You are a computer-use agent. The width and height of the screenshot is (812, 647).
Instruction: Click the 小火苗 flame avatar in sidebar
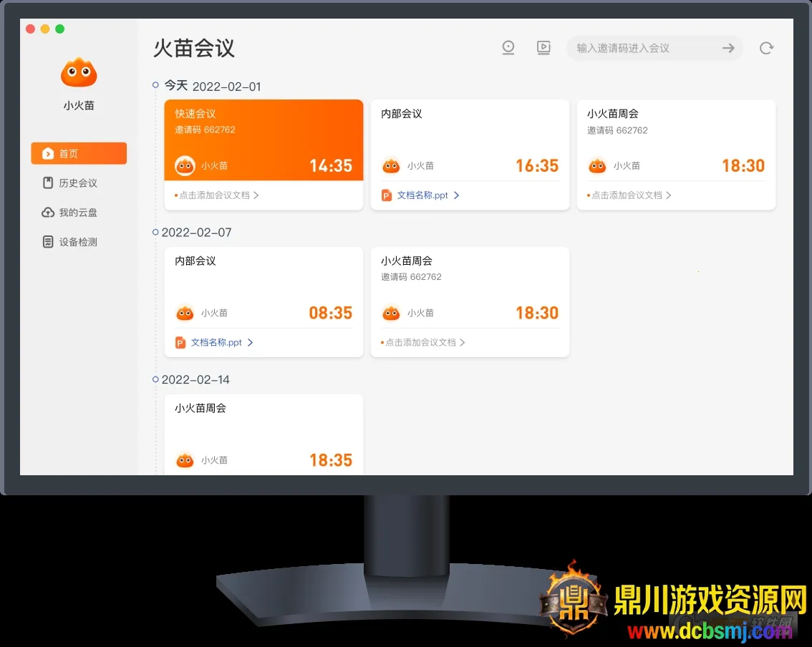79,73
